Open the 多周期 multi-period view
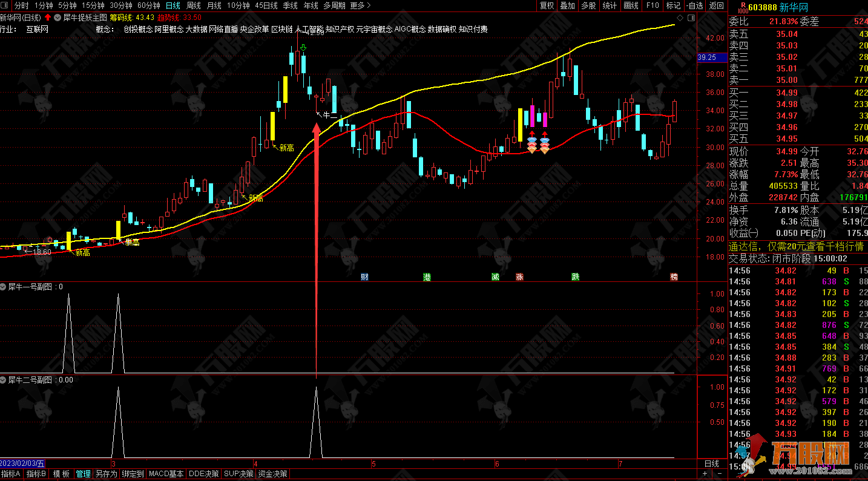This screenshot has height=481, width=868. tap(334, 5)
